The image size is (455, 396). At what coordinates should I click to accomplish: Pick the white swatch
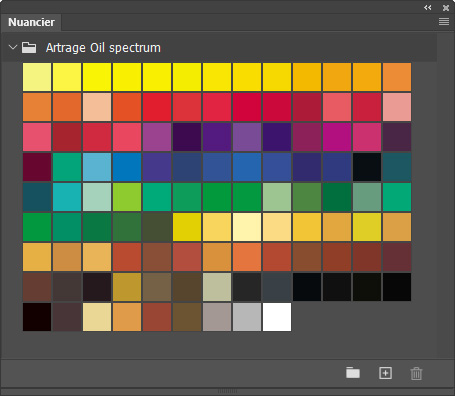(277, 317)
